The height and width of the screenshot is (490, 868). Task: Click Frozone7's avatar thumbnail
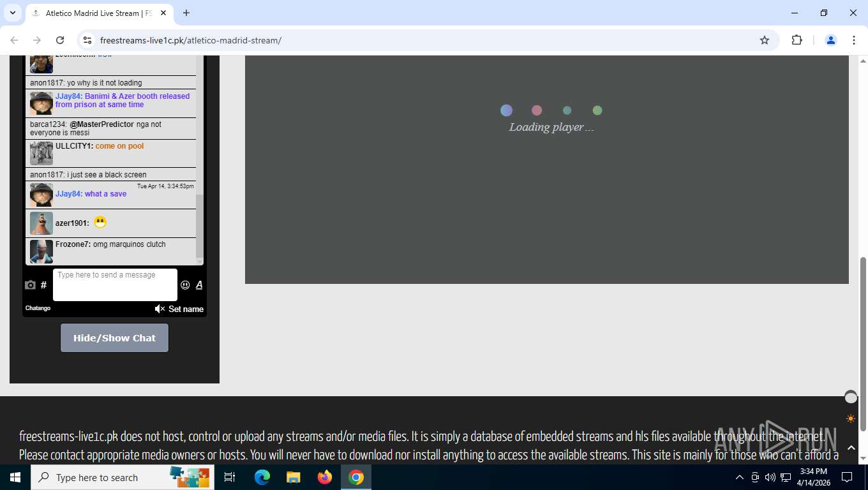41,251
